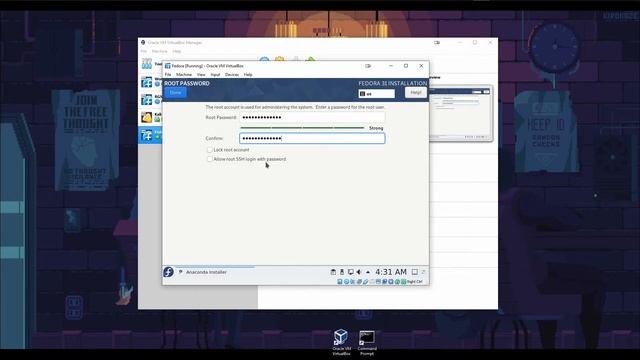Click hard disk indicator in VM status bar
The width and height of the screenshot is (640, 360).
[x=340, y=282]
